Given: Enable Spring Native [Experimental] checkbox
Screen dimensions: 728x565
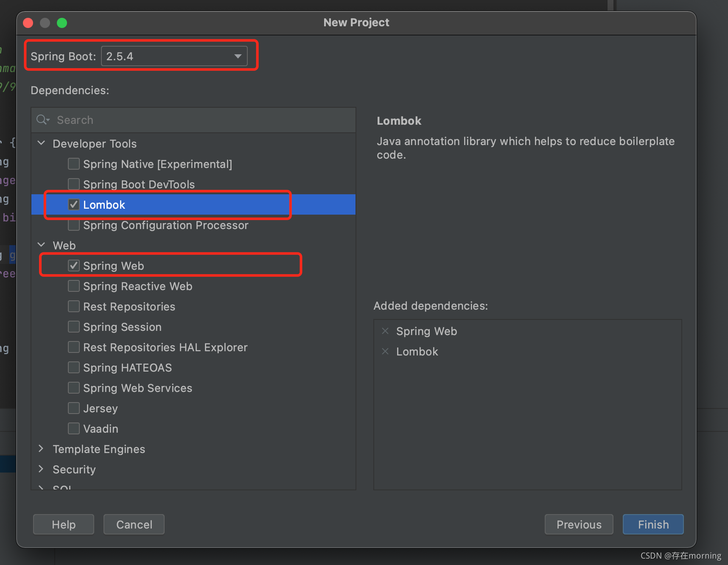Looking at the screenshot, I should pyautogui.click(x=74, y=164).
